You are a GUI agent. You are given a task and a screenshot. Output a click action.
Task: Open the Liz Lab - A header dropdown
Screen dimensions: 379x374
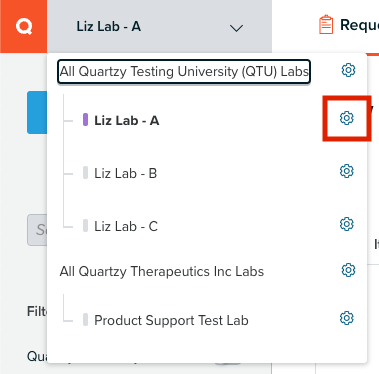point(159,26)
